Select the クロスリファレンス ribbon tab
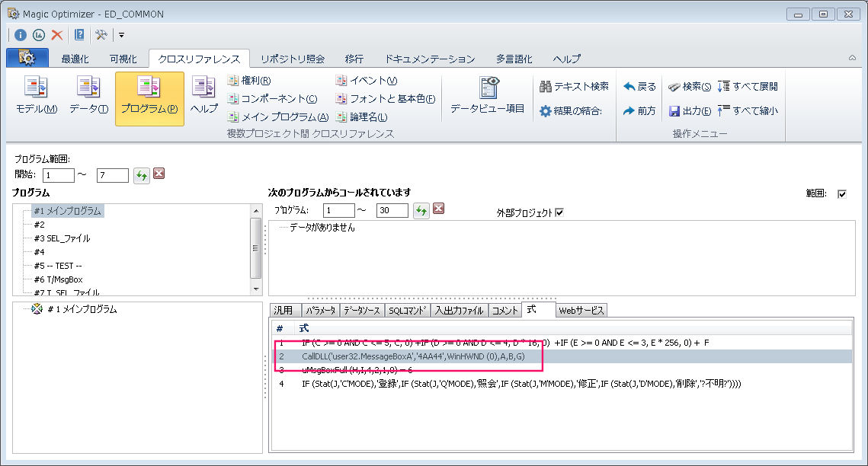This screenshot has width=868, height=466. point(200,59)
